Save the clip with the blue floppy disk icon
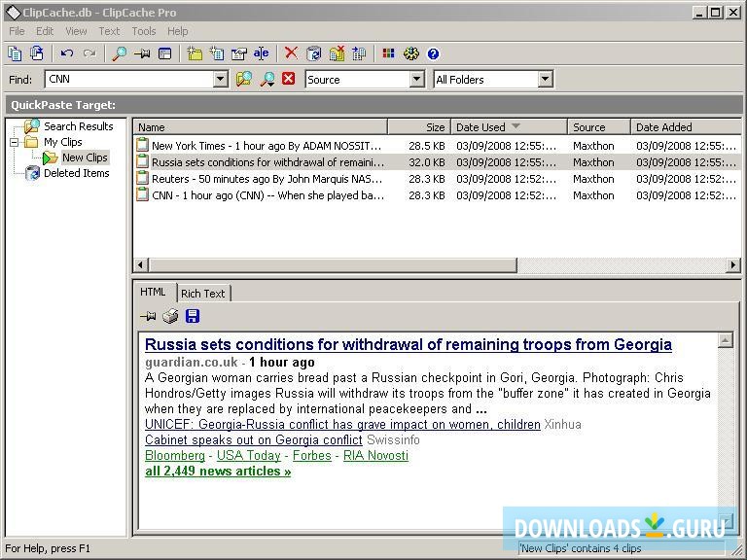747x560 pixels. (193, 316)
